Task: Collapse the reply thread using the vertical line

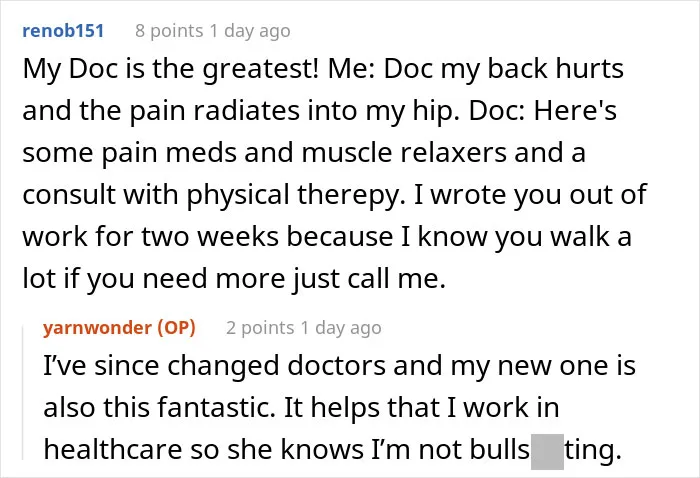Action: (23, 393)
